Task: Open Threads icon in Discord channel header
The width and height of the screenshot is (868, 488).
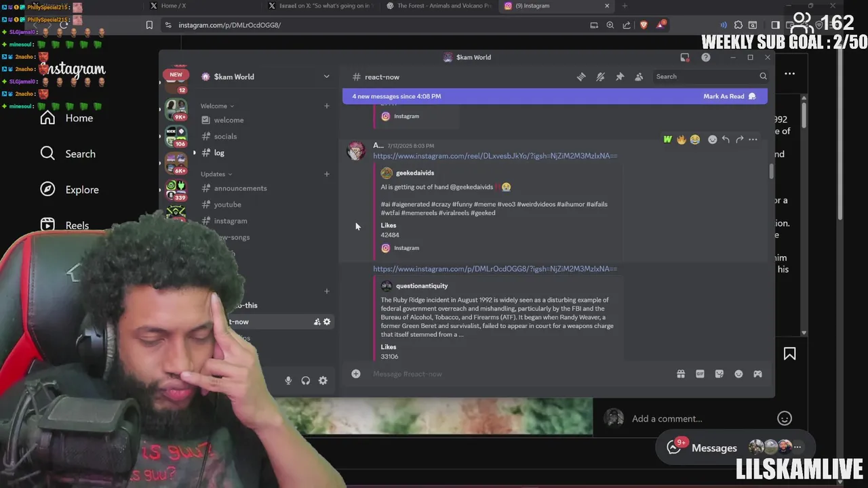Action: [581, 77]
